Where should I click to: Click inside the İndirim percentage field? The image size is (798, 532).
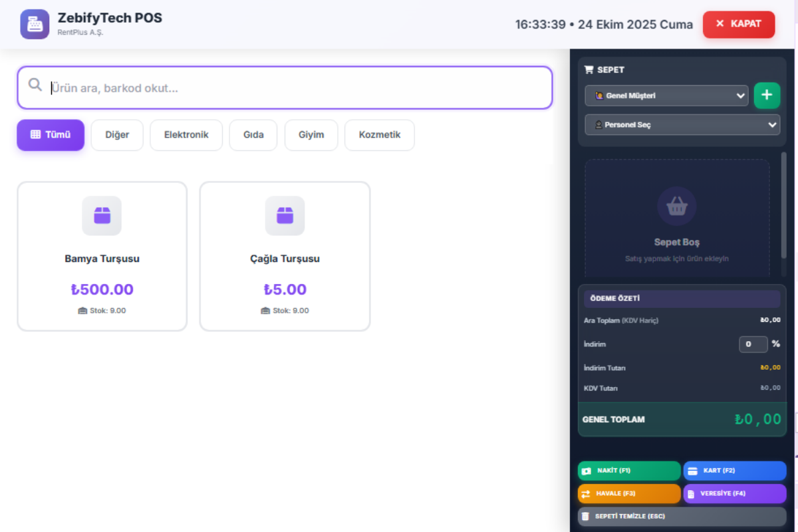[x=753, y=344]
